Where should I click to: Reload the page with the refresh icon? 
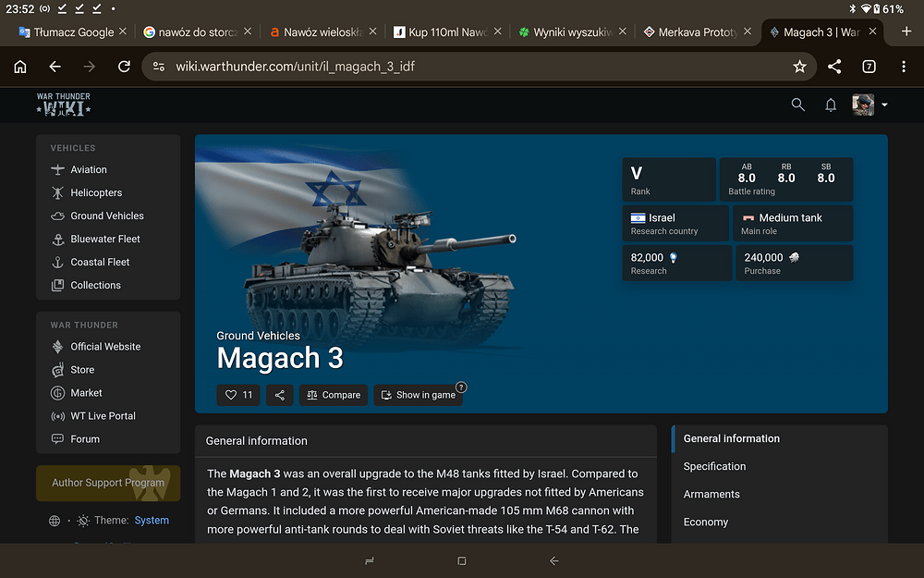pyautogui.click(x=124, y=67)
